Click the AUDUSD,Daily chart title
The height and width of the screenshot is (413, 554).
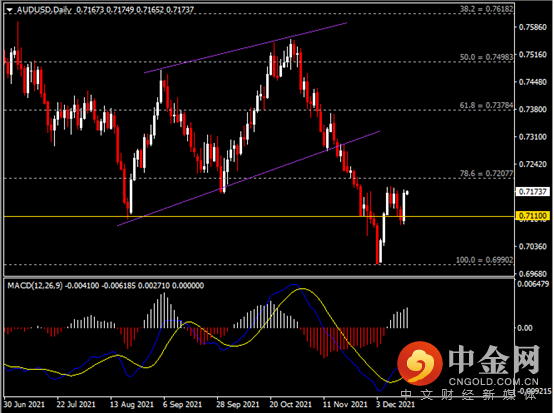click(x=44, y=10)
